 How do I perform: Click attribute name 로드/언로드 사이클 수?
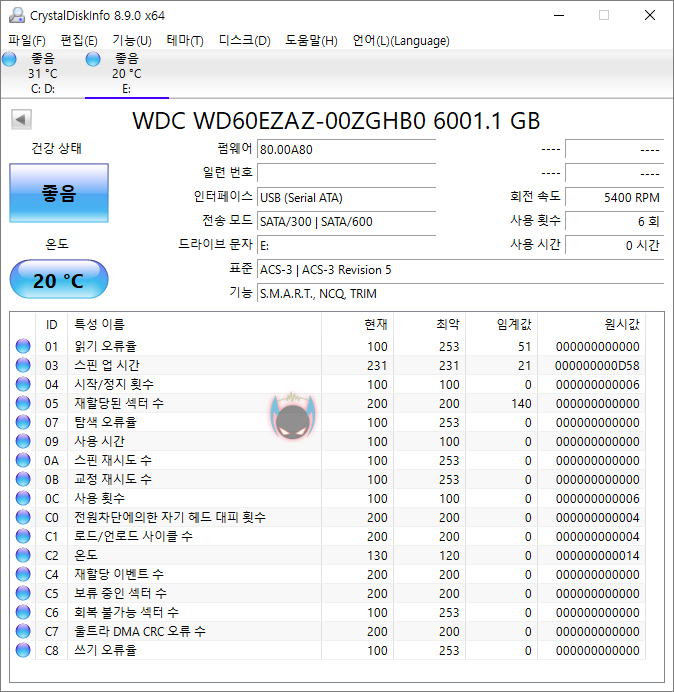coord(133,536)
